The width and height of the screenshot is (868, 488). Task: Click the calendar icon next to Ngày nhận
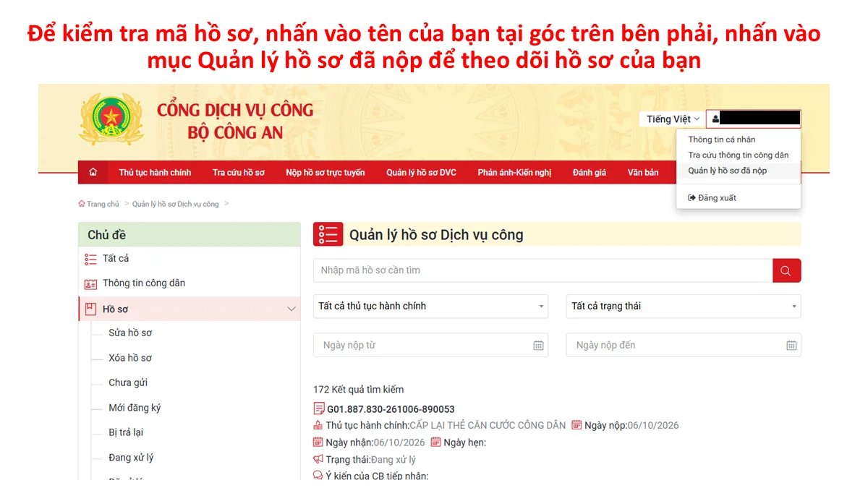click(x=318, y=442)
